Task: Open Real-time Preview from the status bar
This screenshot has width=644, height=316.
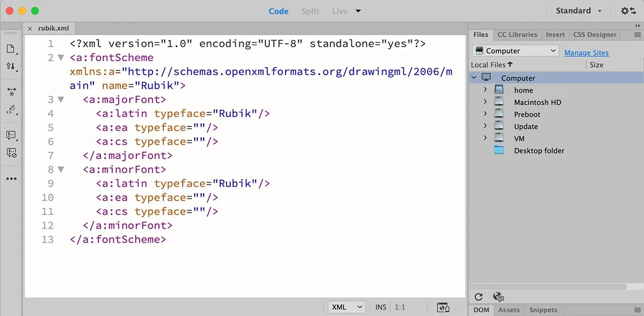Action: (x=443, y=306)
